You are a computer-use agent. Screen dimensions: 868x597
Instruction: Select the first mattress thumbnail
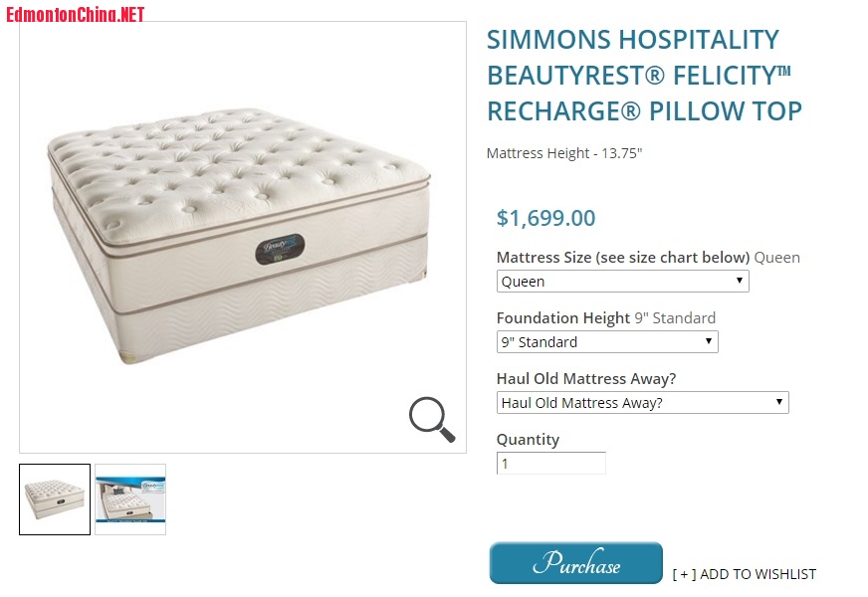click(x=55, y=499)
